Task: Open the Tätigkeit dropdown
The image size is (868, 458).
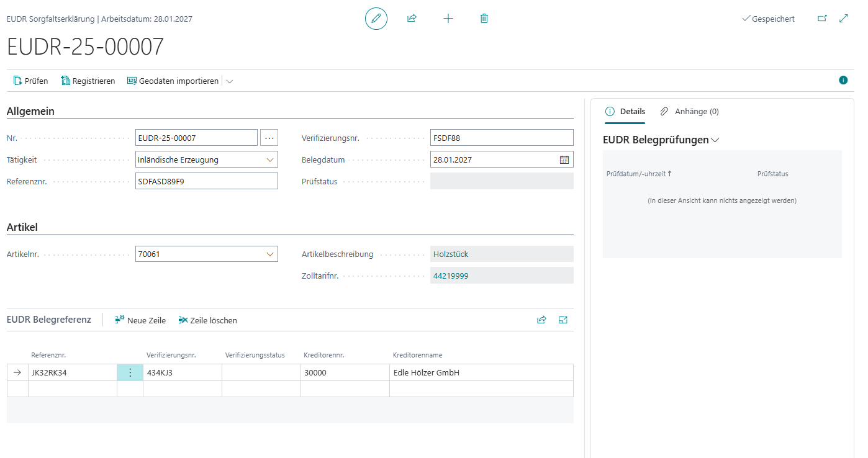Action: 270,159
